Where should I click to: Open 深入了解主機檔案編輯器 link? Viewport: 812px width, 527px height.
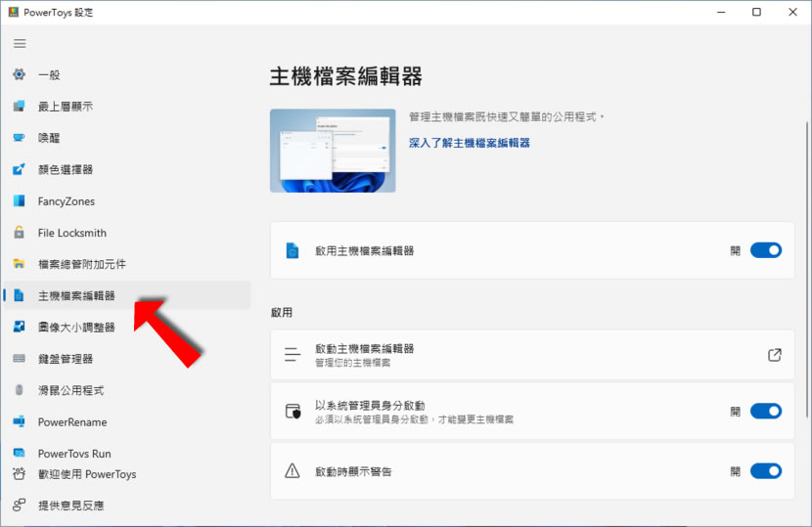(x=470, y=143)
